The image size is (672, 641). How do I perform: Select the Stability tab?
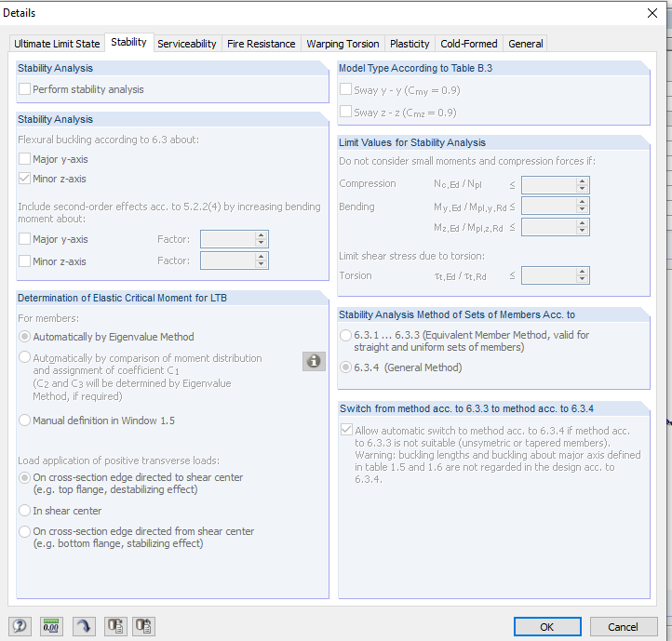[x=128, y=42]
